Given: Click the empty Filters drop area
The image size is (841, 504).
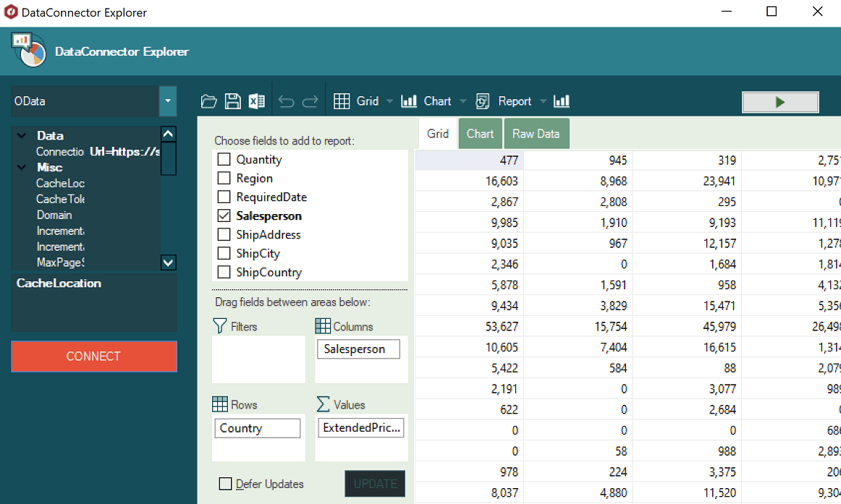Looking at the screenshot, I should [258, 359].
